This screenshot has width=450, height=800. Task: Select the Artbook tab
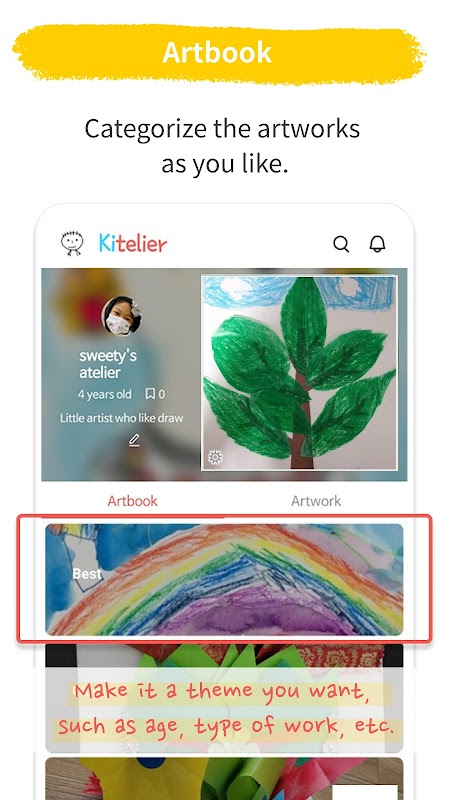coord(133,501)
